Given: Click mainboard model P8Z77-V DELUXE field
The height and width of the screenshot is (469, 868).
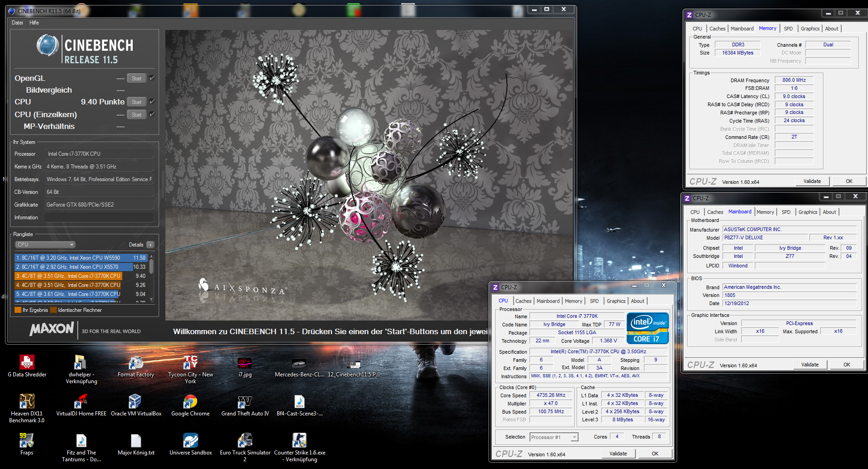Looking at the screenshot, I should (x=765, y=237).
